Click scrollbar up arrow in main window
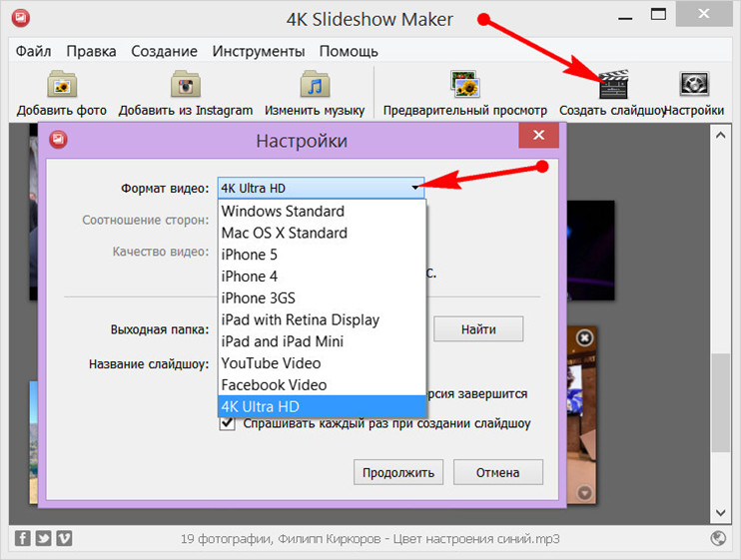 click(721, 135)
